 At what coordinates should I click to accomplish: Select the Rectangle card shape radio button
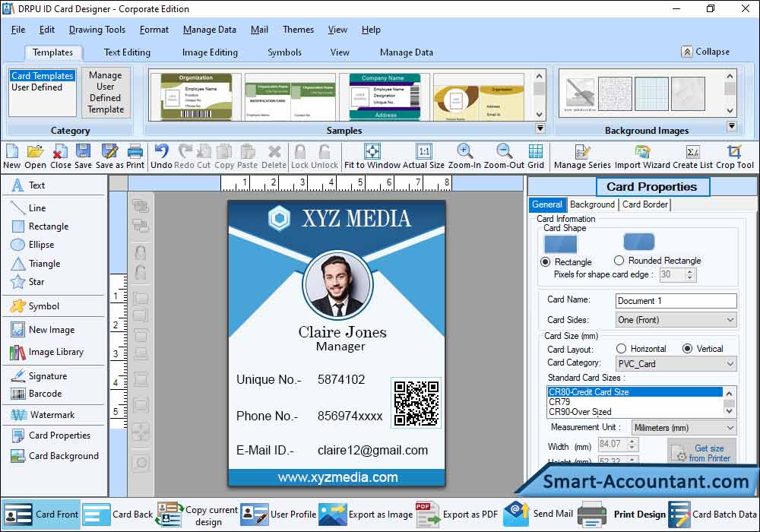(545, 262)
